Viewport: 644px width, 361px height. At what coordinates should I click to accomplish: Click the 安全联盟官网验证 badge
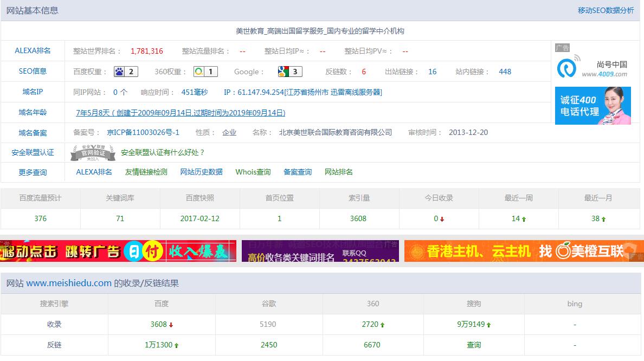click(x=92, y=152)
